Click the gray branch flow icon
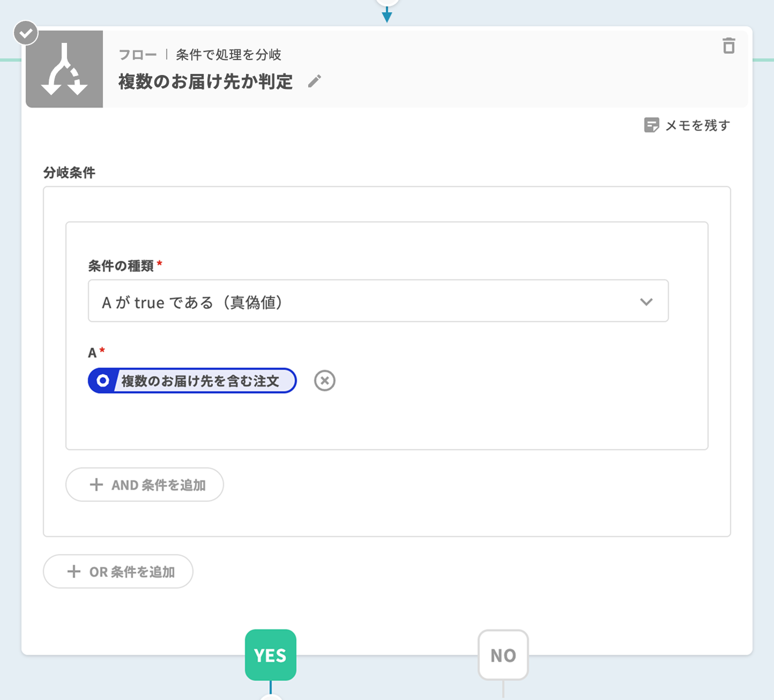The image size is (774, 700). coord(64,69)
